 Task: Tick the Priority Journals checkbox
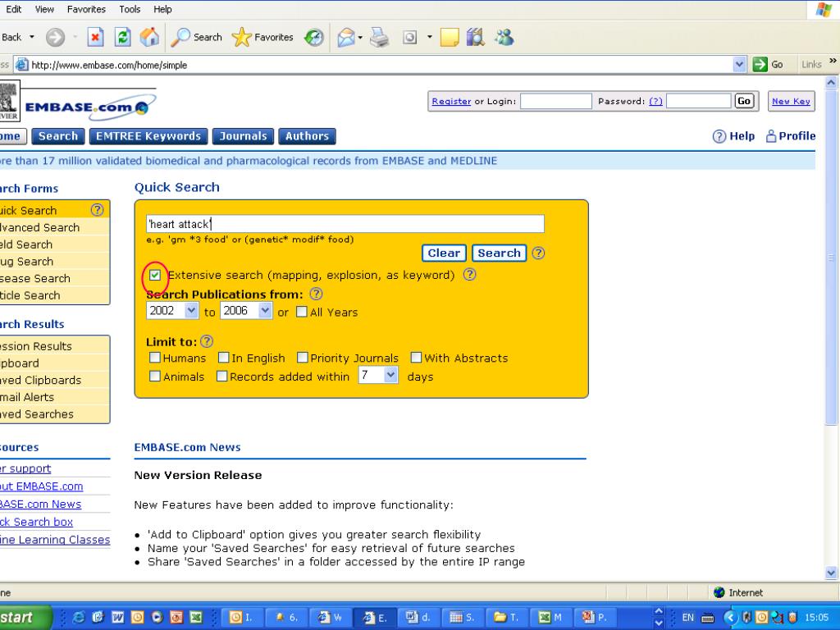(x=302, y=358)
